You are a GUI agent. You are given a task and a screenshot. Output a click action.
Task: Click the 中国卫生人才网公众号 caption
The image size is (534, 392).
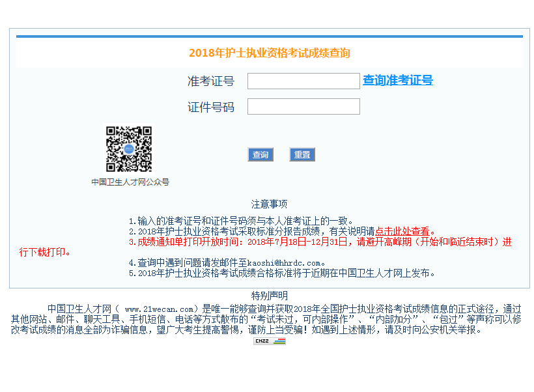(x=130, y=182)
